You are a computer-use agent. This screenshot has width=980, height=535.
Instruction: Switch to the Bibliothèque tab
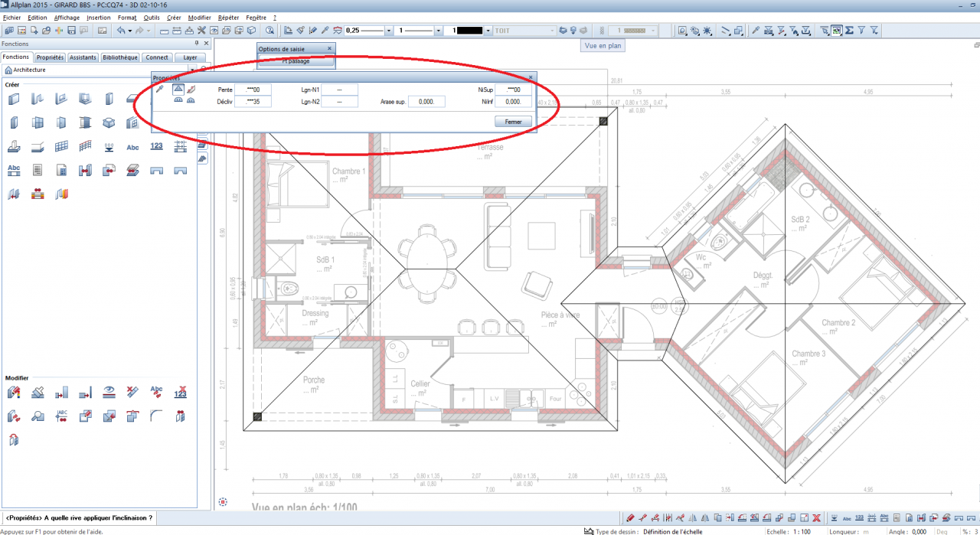pyautogui.click(x=119, y=57)
